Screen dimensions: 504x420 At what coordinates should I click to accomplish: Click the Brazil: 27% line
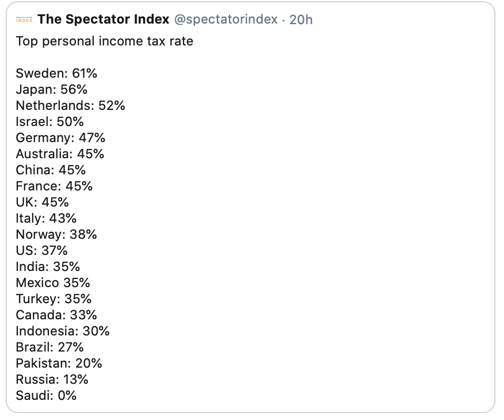[50, 348]
